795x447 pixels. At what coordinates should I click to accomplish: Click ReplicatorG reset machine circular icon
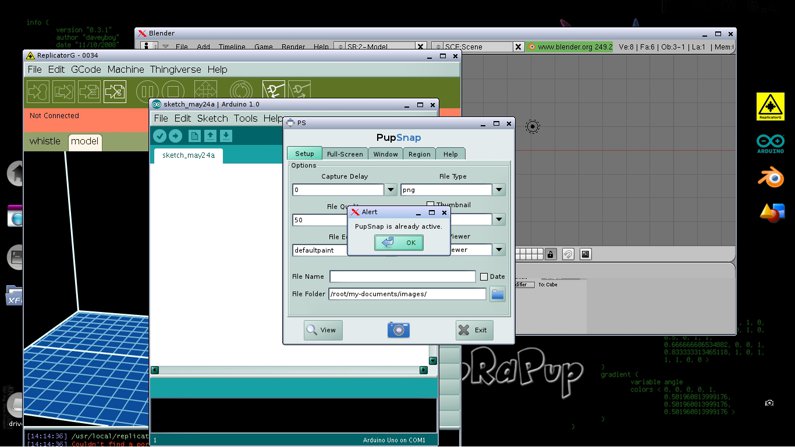(240, 91)
